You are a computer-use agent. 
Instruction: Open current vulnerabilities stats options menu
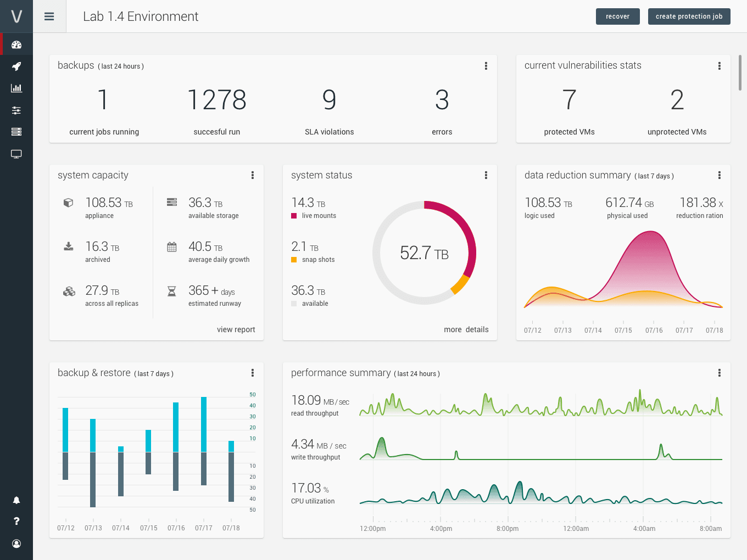coord(720,66)
